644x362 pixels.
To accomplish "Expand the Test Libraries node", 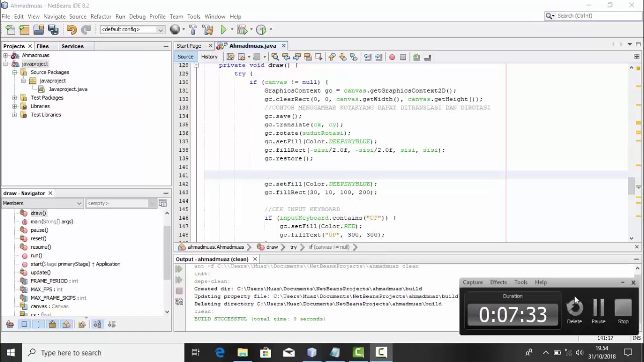I will pos(15,115).
